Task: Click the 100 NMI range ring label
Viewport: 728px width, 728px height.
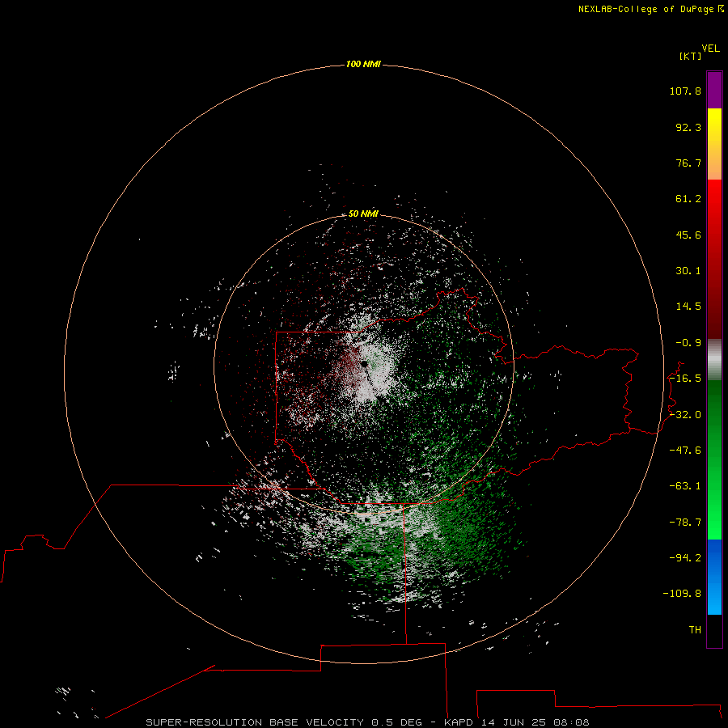Action: [363, 64]
